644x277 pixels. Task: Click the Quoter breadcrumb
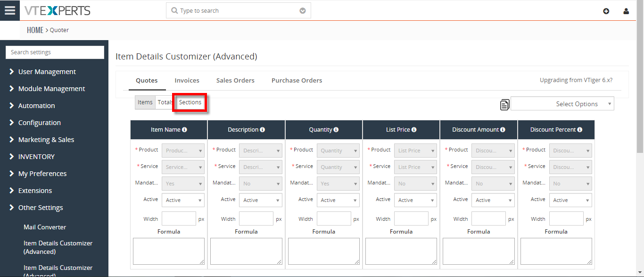pyautogui.click(x=59, y=30)
